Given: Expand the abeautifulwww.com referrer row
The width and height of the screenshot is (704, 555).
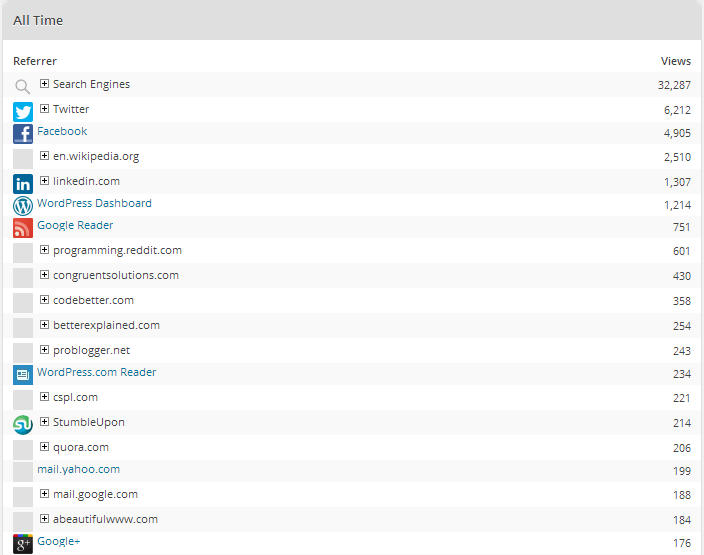Looking at the screenshot, I should (44, 519).
